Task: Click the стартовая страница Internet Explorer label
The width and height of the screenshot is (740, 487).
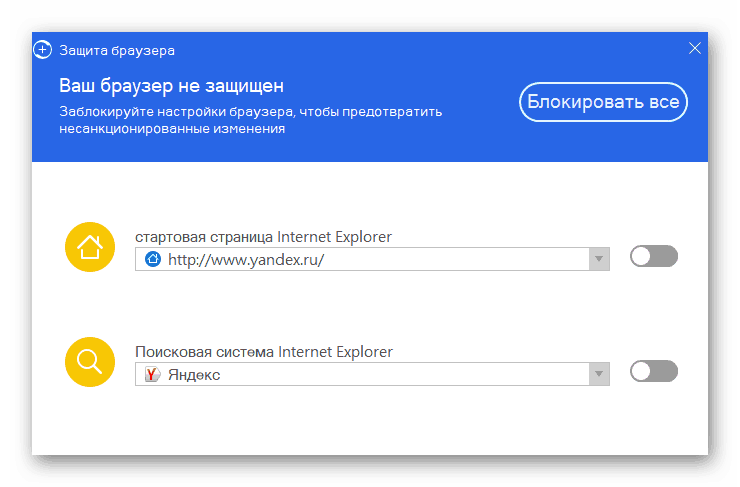Action: click(264, 237)
